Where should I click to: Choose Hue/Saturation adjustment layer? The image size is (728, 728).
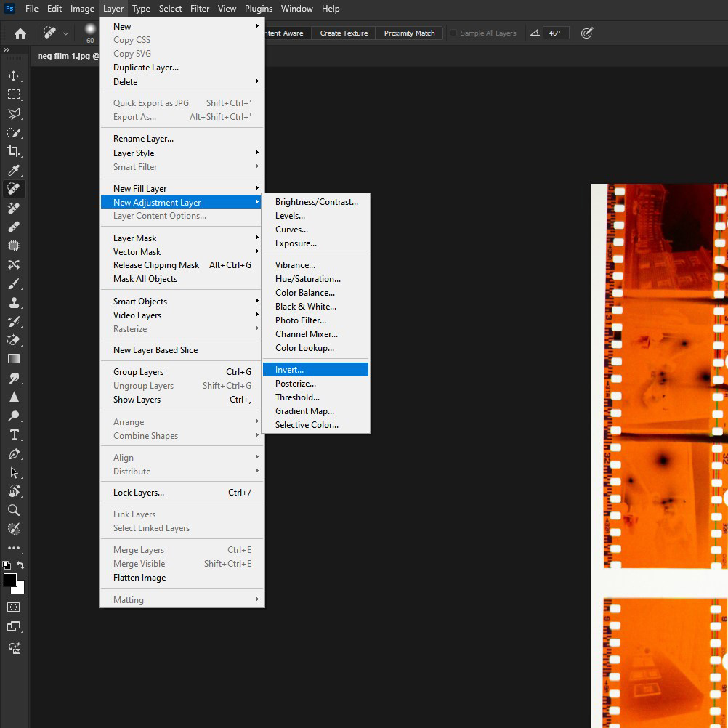tap(316, 278)
